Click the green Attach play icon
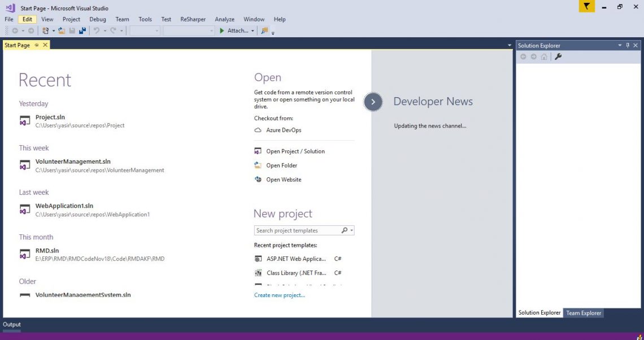This screenshot has width=644, height=340. 222,31
